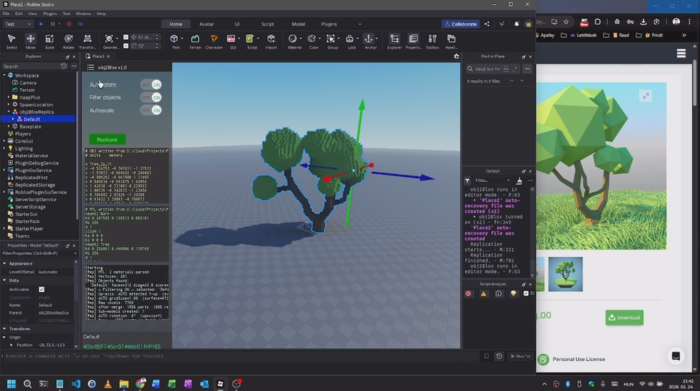Switch to the Avatar ribbon tab
The image size is (700, 391).
pyautogui.click(x=206, y=24)
